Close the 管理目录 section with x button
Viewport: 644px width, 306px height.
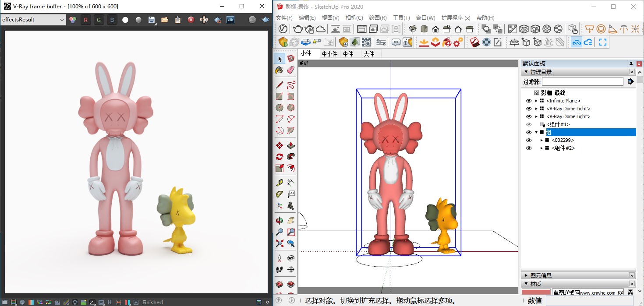632,72
